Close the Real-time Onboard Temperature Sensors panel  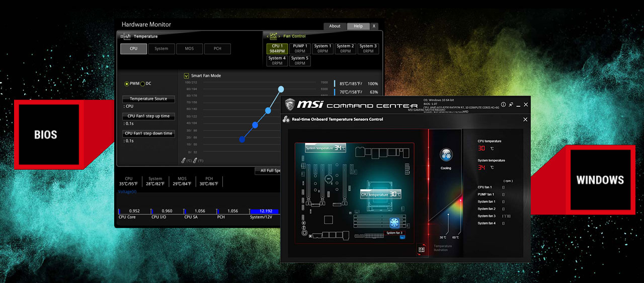525,119
